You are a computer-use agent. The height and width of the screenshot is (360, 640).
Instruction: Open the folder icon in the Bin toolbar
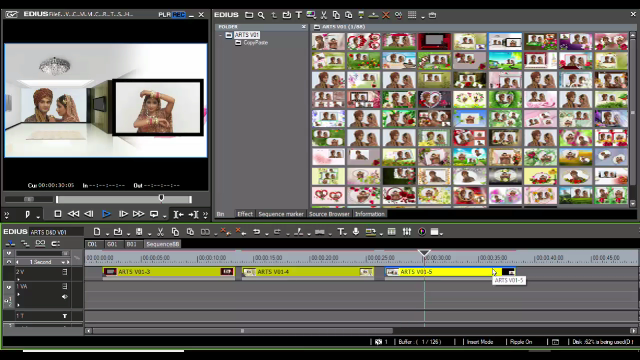click(x=249, y=15)
